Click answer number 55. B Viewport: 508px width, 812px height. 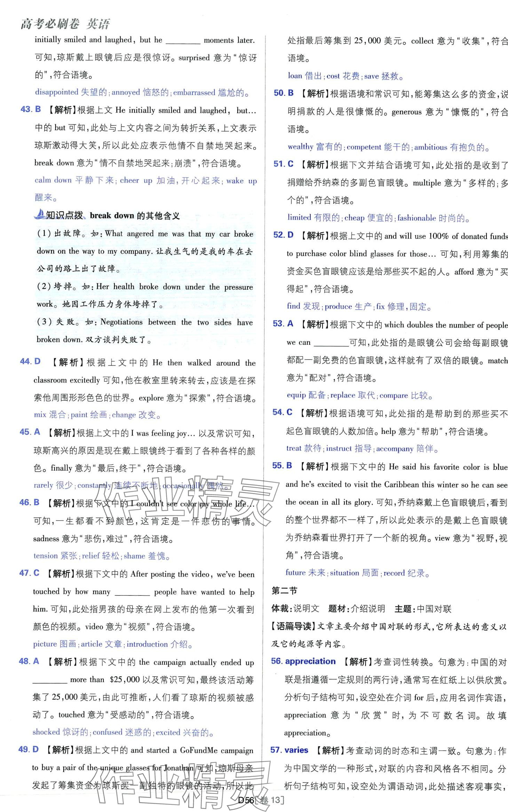tap(282, 466)
